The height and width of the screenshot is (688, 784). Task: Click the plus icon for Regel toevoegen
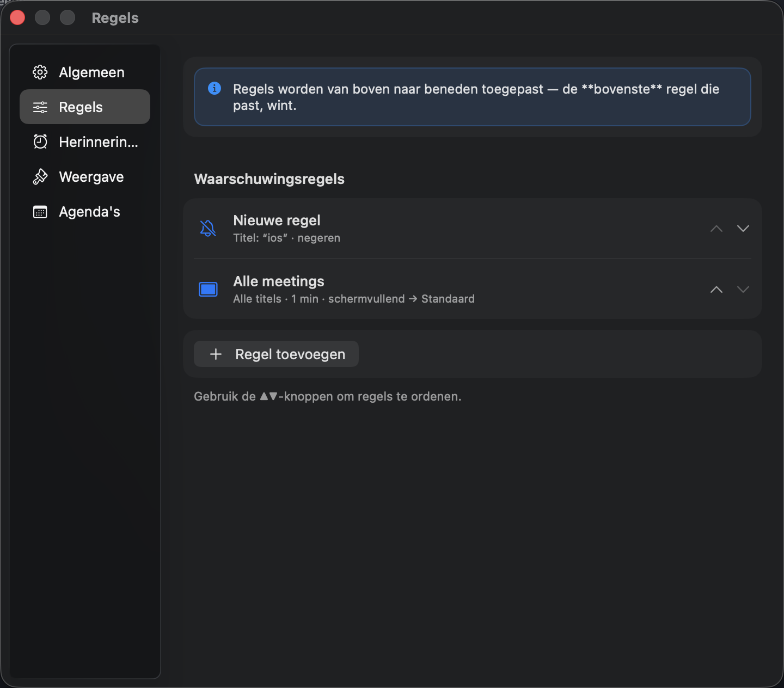click(216, 354)
